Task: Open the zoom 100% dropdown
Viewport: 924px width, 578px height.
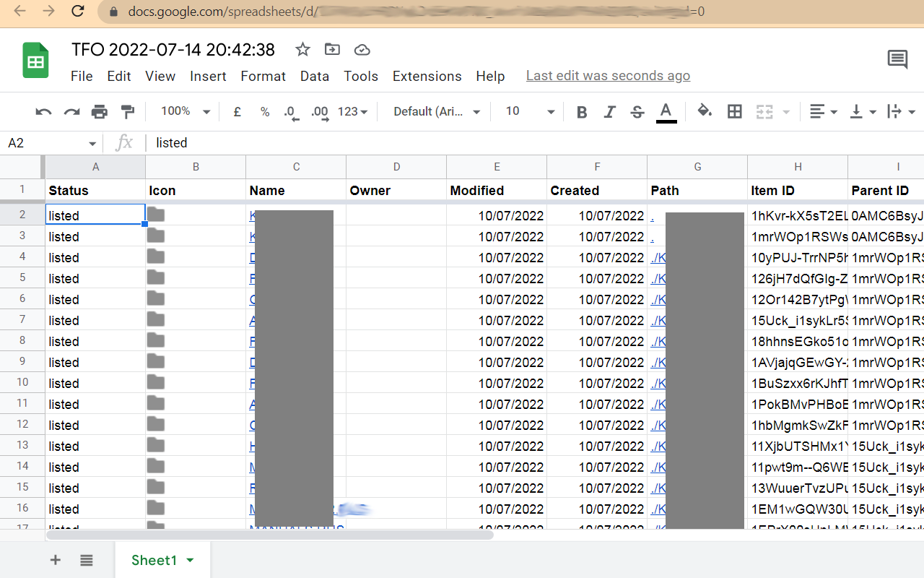Action: (185, 111)
